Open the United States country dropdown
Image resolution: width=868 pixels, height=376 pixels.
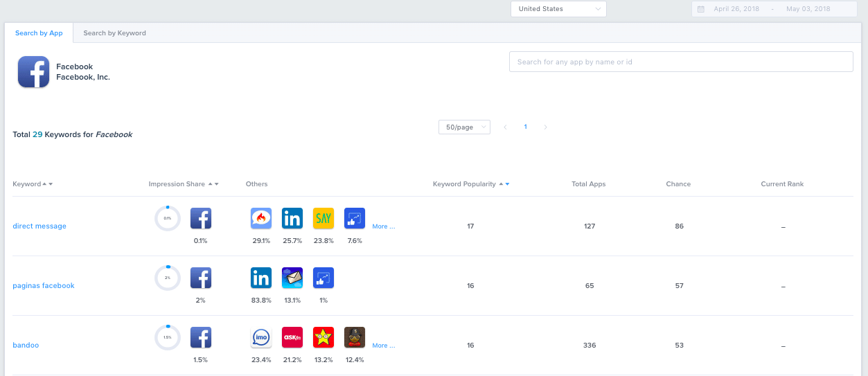558,9
